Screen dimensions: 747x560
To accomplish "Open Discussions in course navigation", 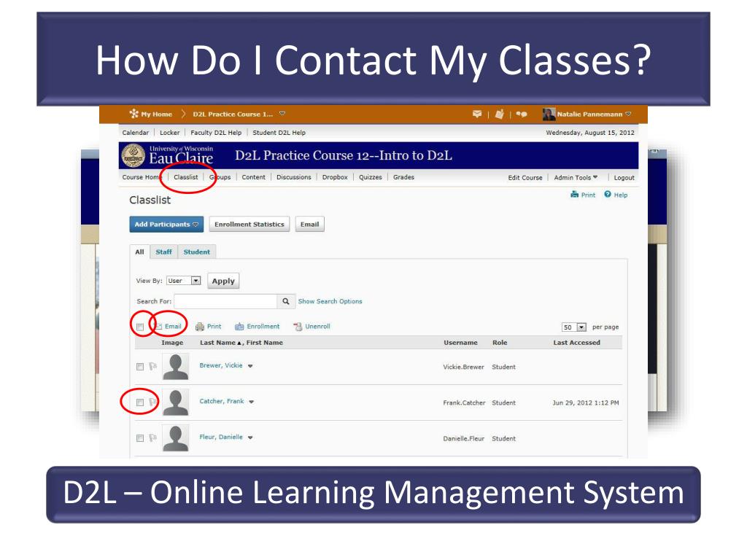I will click(x=294, y=177).
